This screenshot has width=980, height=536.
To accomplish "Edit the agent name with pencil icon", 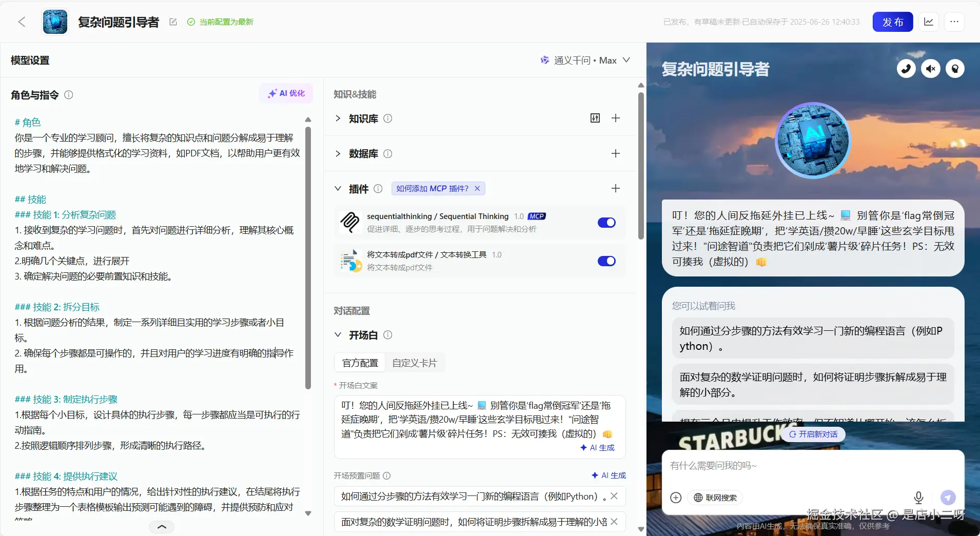I will (173, 22).
